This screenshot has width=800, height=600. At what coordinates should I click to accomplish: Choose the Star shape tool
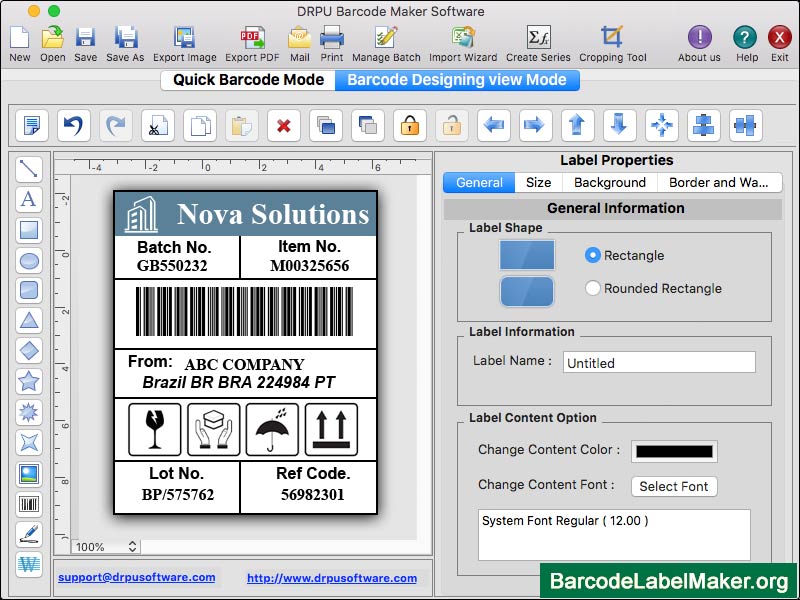29,380
